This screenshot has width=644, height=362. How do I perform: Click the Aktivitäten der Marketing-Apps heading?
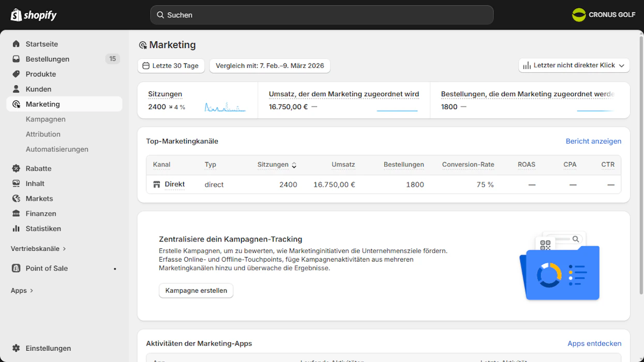point(199,343)
